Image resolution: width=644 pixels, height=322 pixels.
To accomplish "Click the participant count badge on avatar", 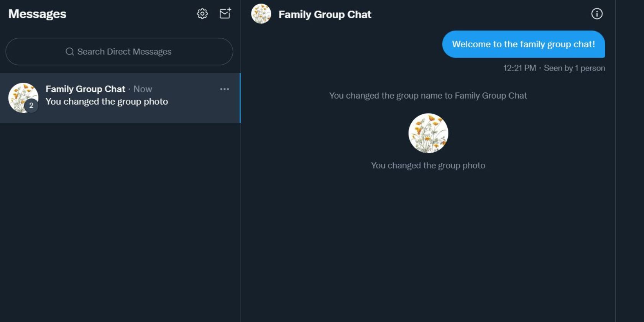I will [x=31, y=105].
